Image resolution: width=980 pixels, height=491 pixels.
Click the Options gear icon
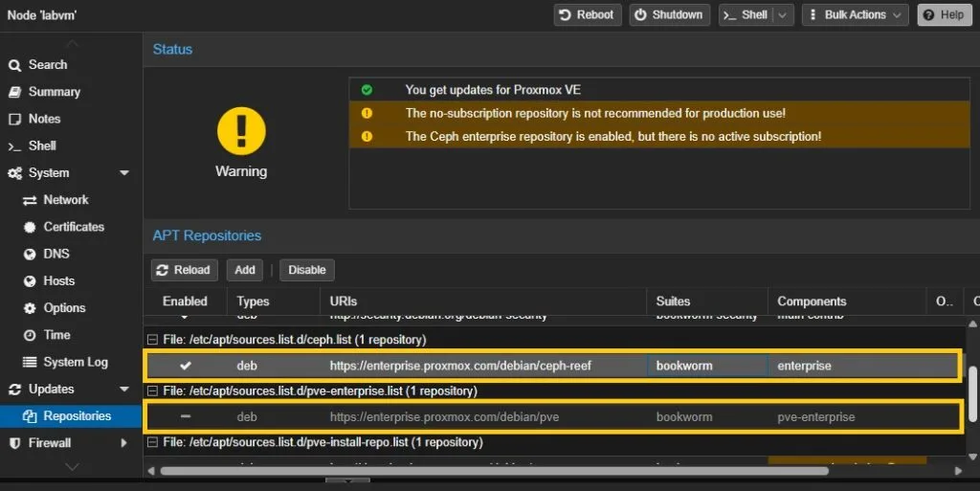click(x=30, y=308)
